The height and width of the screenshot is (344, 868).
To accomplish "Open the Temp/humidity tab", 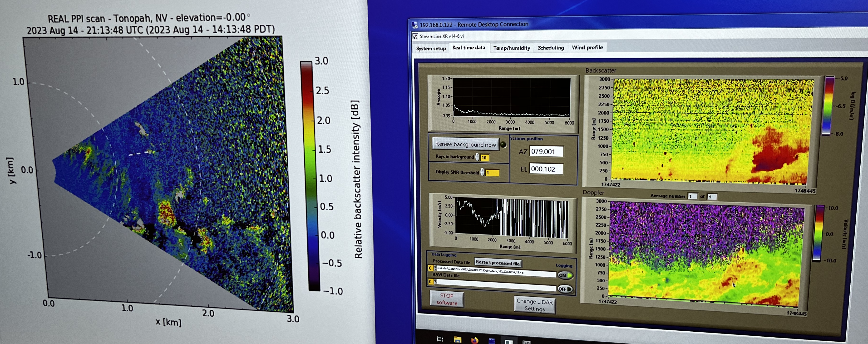I will click(x=512, y=48).
